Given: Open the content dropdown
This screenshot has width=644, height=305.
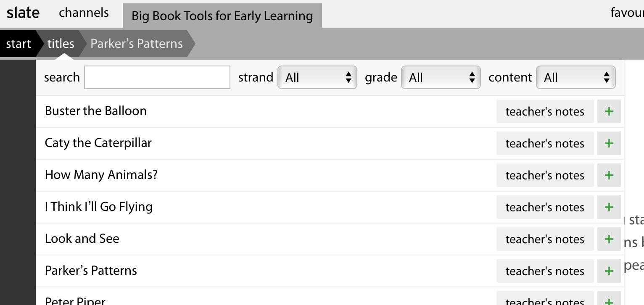Looking at the screenshot, I should click(576, 77).
